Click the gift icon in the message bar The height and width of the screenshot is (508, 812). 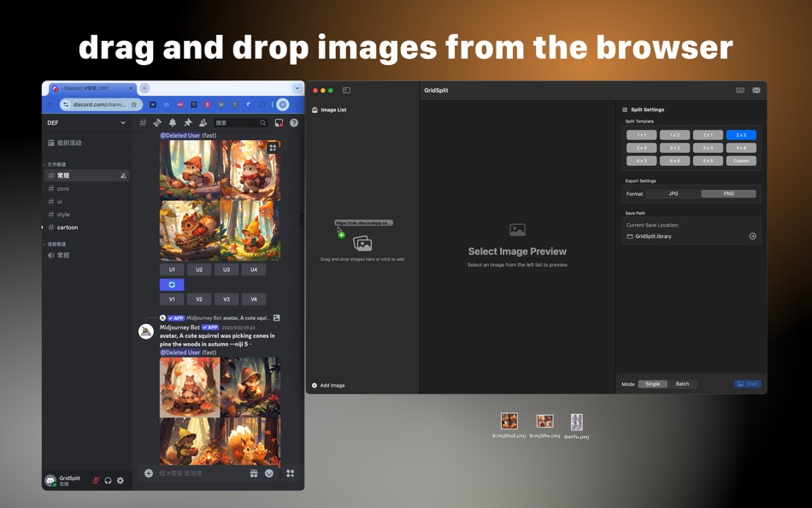click(254, 473)
